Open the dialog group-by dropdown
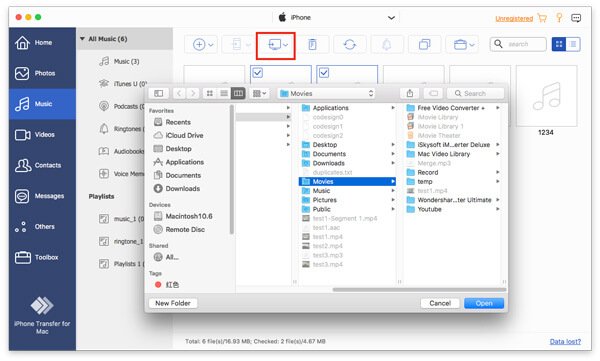 (x=259, y=93)
